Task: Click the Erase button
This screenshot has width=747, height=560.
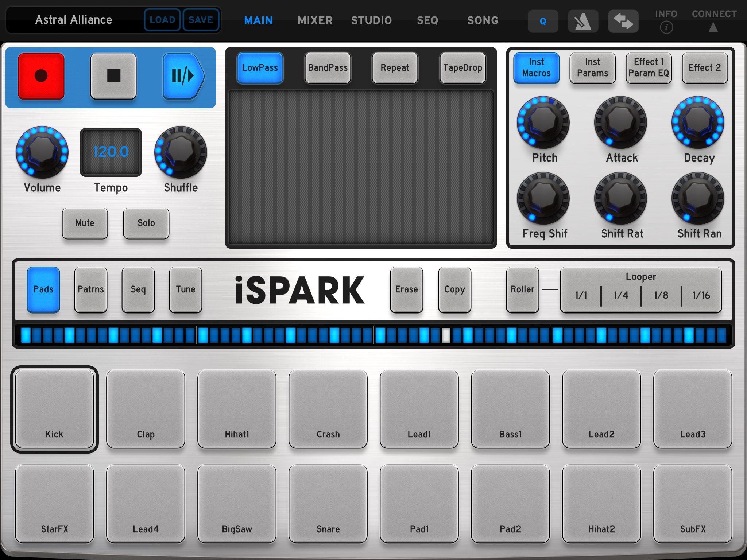Action: 406,289
